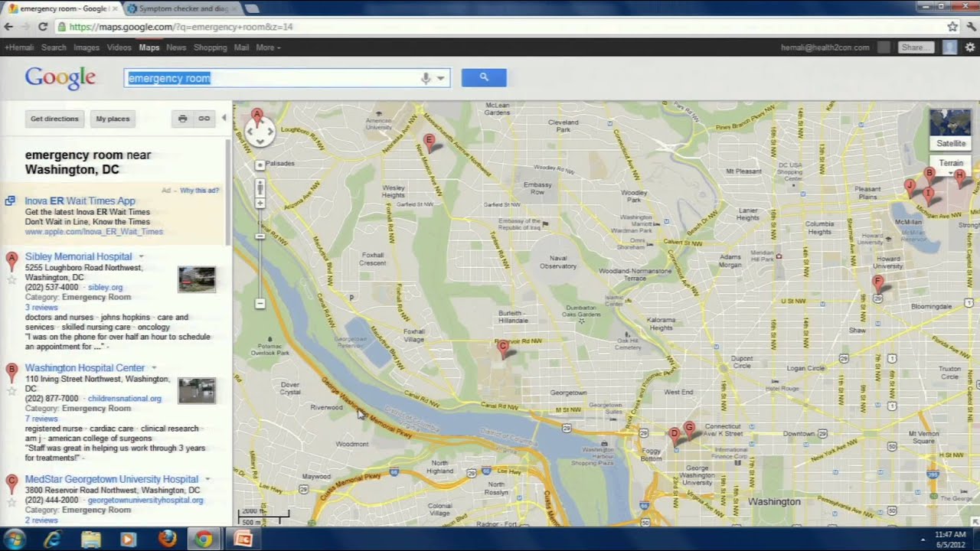980x551 pixels.
Task: Click the blue search button
Action: click(484, 77)
